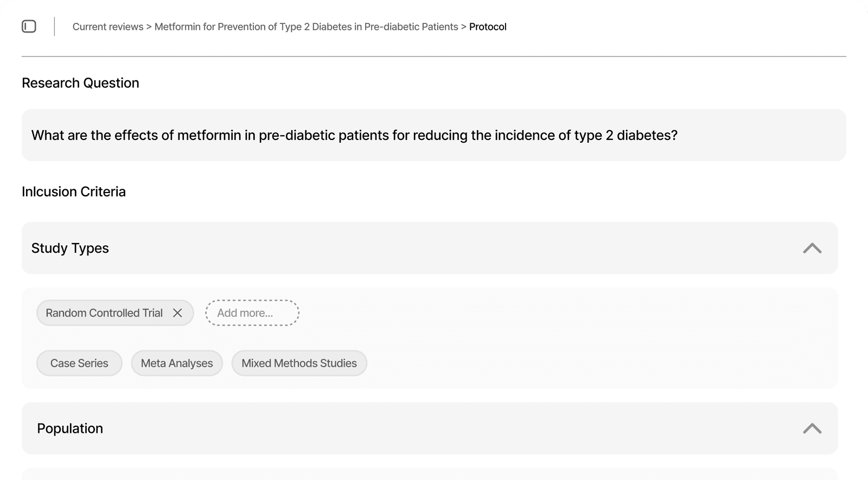Click the horizontal line under the breadcrumb

tap(433, 56)
